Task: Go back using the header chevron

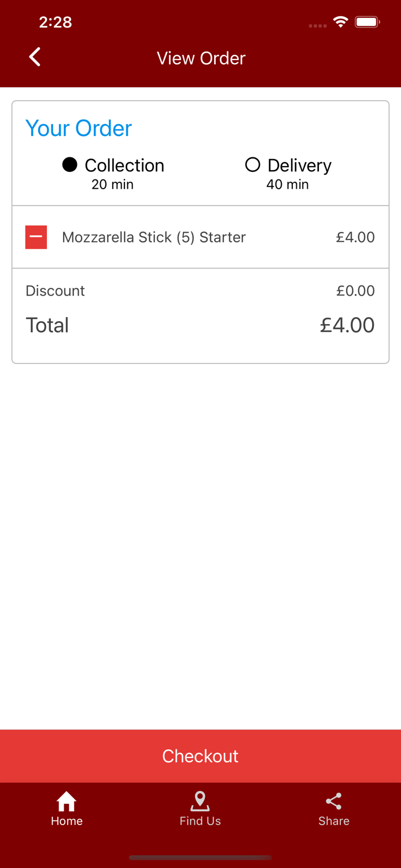Action: pos(35,57)
